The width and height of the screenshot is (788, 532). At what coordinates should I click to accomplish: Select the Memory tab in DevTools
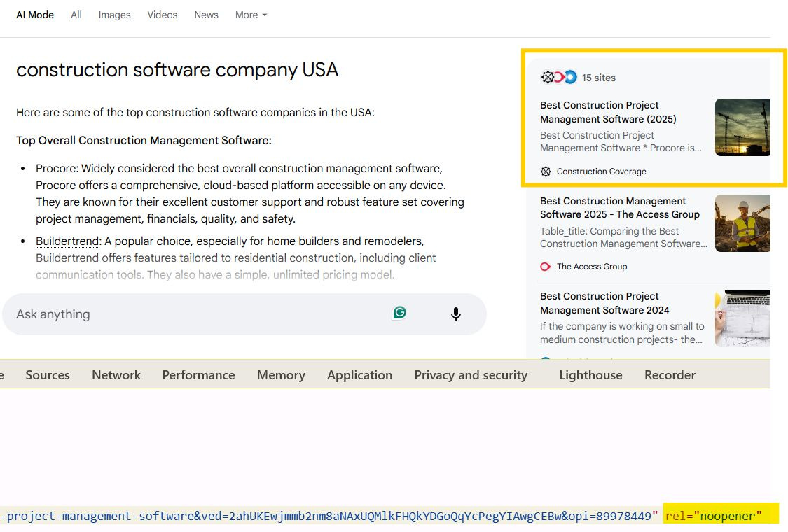tap(281, 374)
